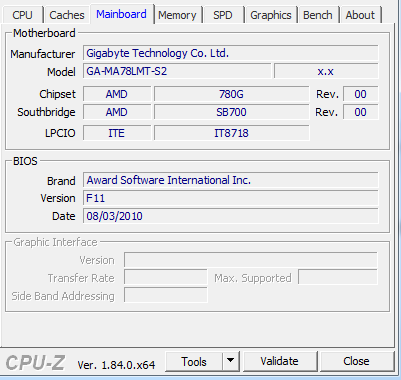Click the LPCIO vendor ITE field
Screen dimensions: 401x380
117,133
